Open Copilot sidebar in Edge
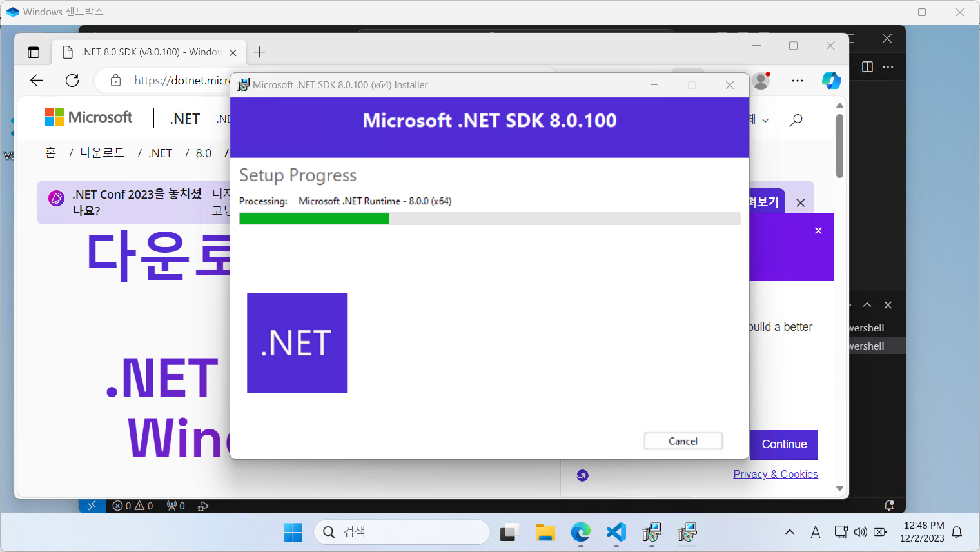Viewport: 980px width, 552px height. coord(831,81)
